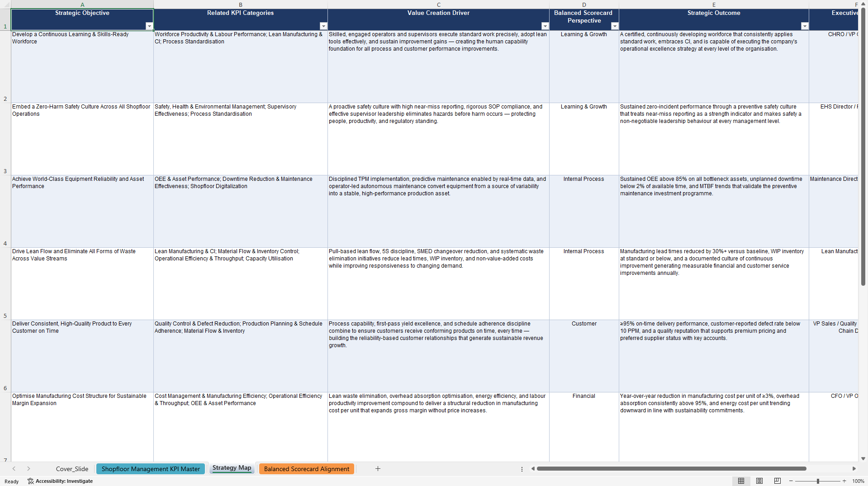Select 'Strategic Objective' header cell
The height and width of the screenshot is (486, 868).
(82, 19)
